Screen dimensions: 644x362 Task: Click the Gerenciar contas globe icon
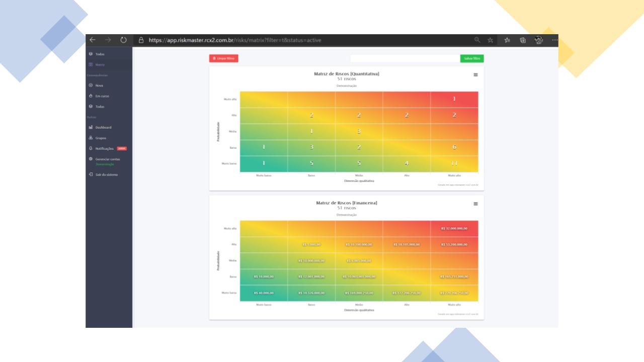point(91,159)
